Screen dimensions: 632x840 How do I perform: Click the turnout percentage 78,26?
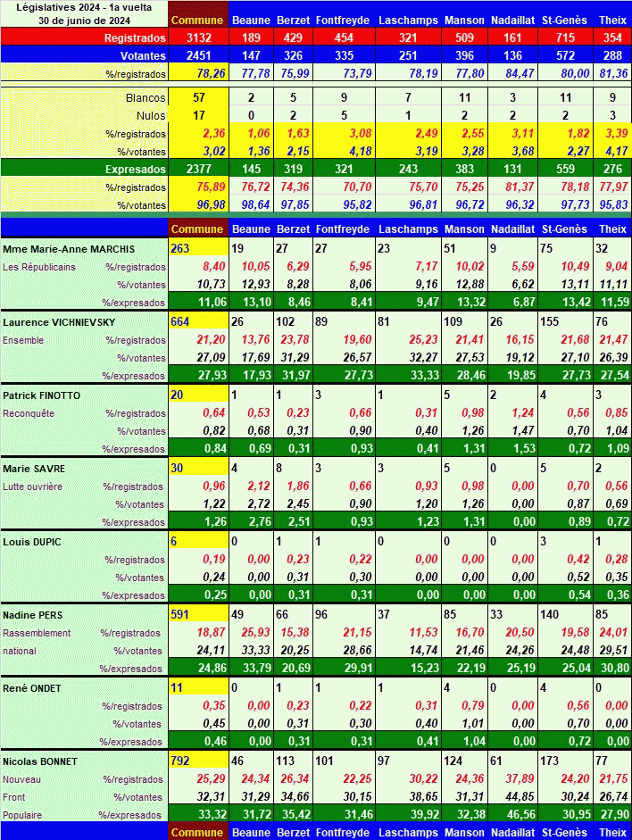212,73
